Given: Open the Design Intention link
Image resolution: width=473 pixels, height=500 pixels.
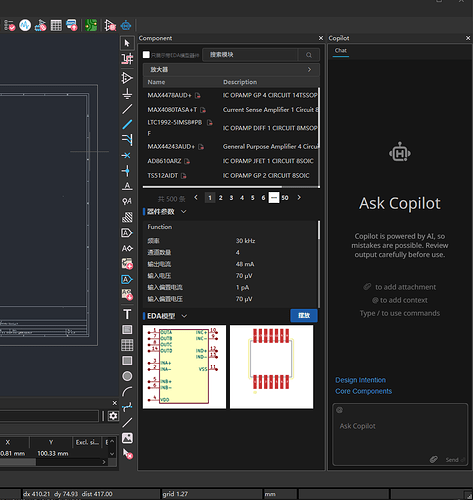Looking at the screenshot, I should point(360,380).
